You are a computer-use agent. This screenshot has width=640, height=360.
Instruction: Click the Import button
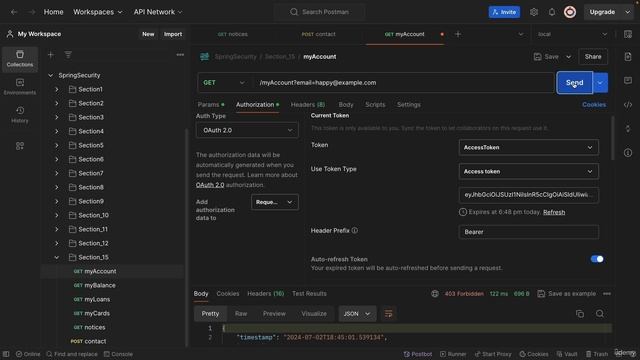[x=173, y=34]
